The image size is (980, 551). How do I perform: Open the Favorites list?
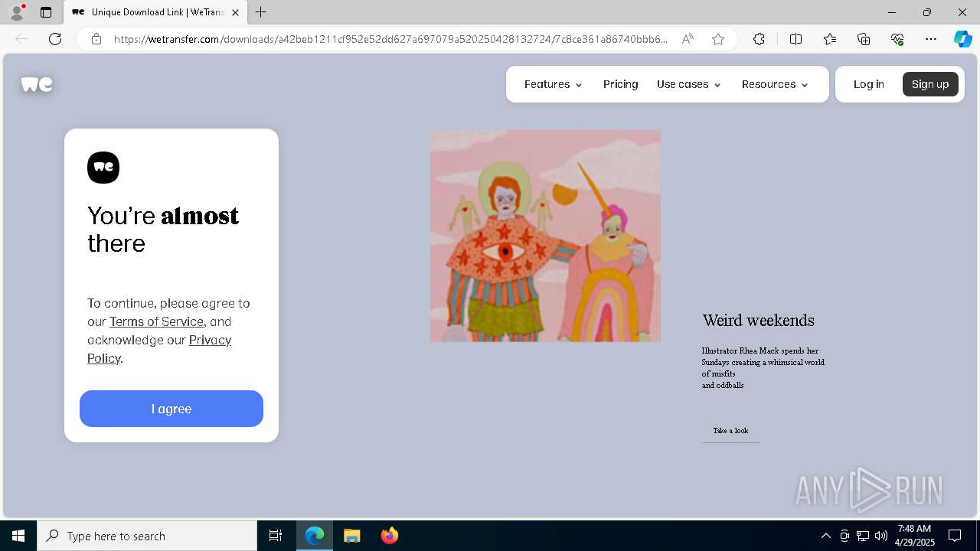coord(830,39)
